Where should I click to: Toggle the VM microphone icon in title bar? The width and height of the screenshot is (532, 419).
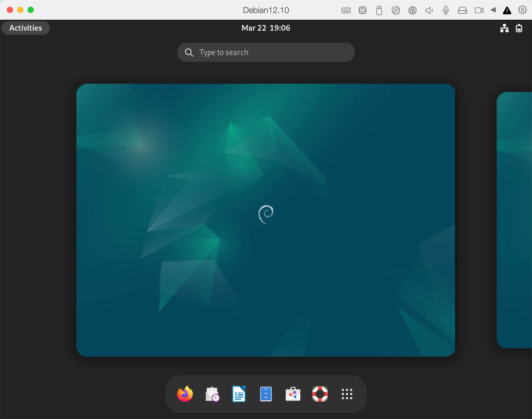445,10
